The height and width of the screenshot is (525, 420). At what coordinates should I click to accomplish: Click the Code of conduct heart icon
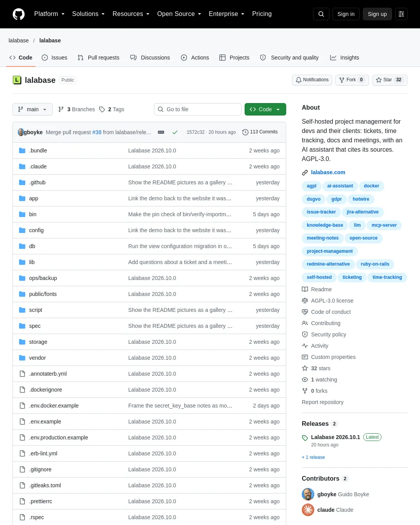pos(305,312)
